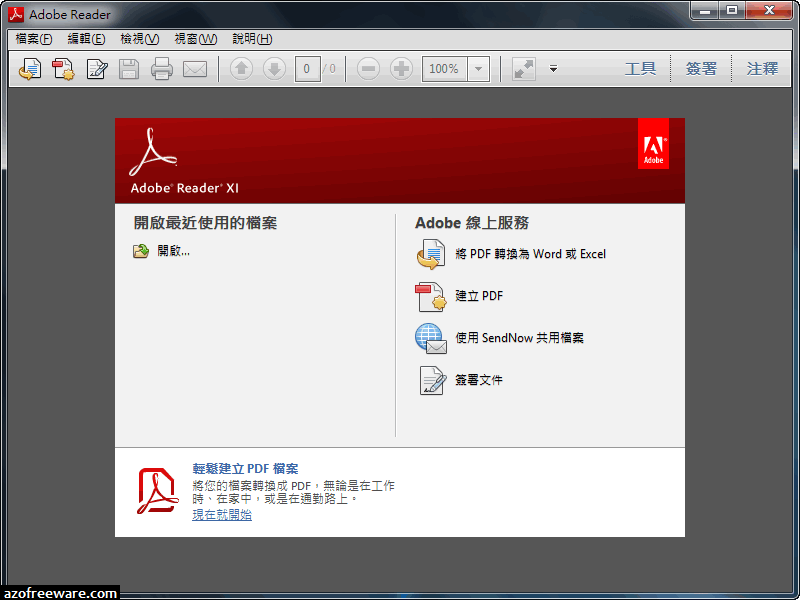This screenshot has width=800, height=600.
Task: Click the 簽署文件 link
Action: [479, 380]
